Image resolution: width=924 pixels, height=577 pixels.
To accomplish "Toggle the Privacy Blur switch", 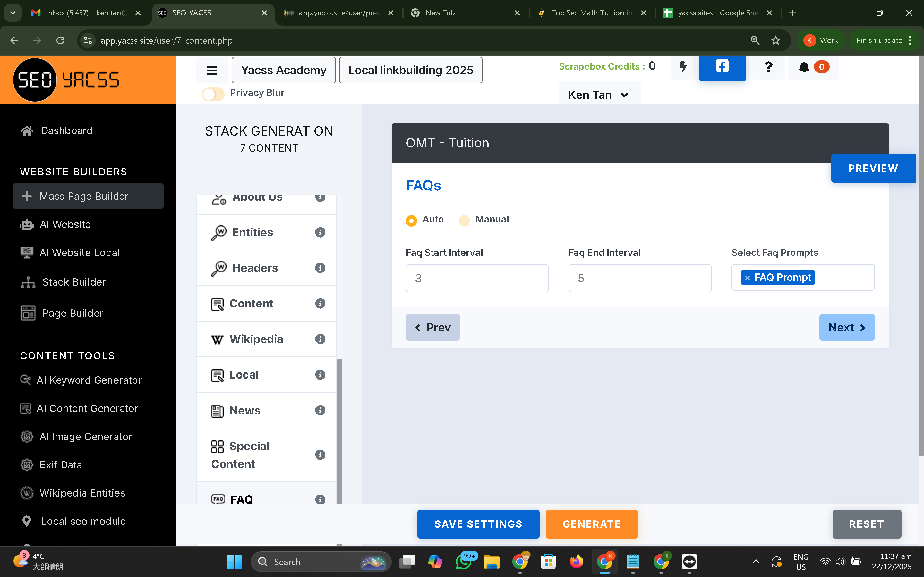I will click(213, 94).
